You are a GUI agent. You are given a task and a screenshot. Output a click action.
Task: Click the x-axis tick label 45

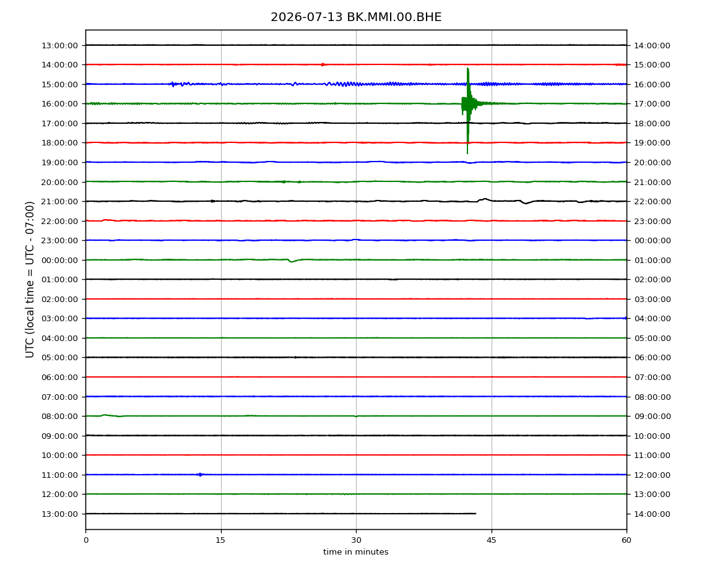(x=492, y=540)
